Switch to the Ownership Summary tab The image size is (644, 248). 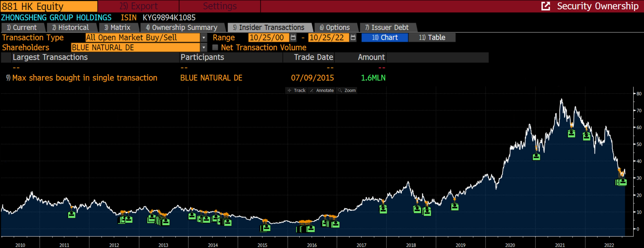(181, 28)
